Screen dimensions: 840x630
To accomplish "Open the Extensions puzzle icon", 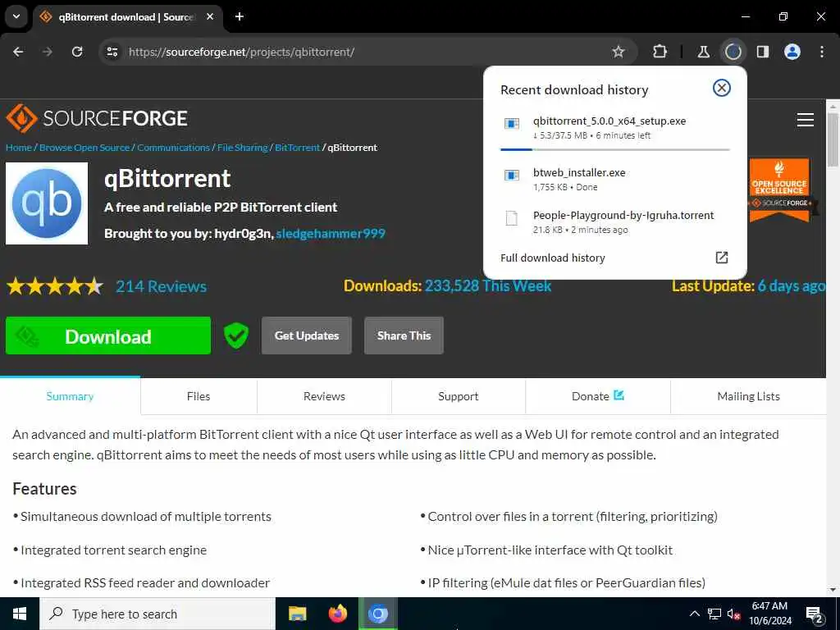I will coord(660,52).
